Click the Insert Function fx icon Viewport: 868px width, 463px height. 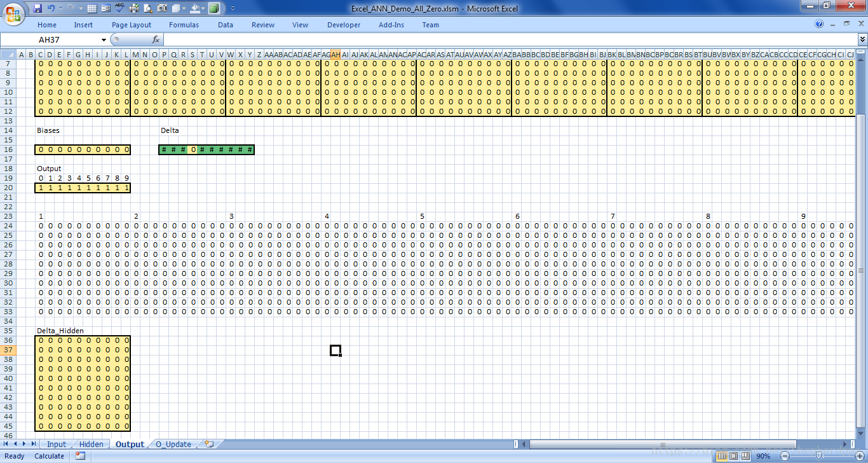155,39
